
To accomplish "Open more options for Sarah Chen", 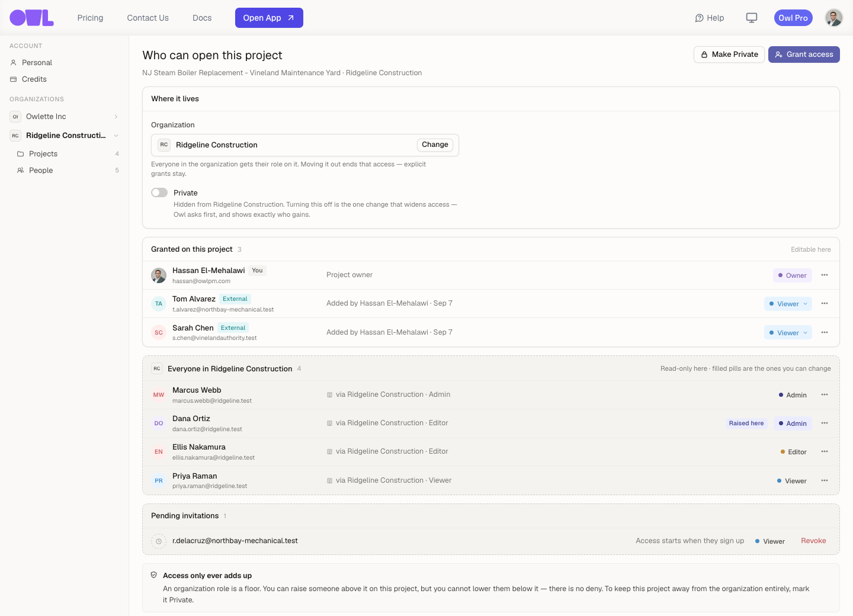I will tap(825, 332).
